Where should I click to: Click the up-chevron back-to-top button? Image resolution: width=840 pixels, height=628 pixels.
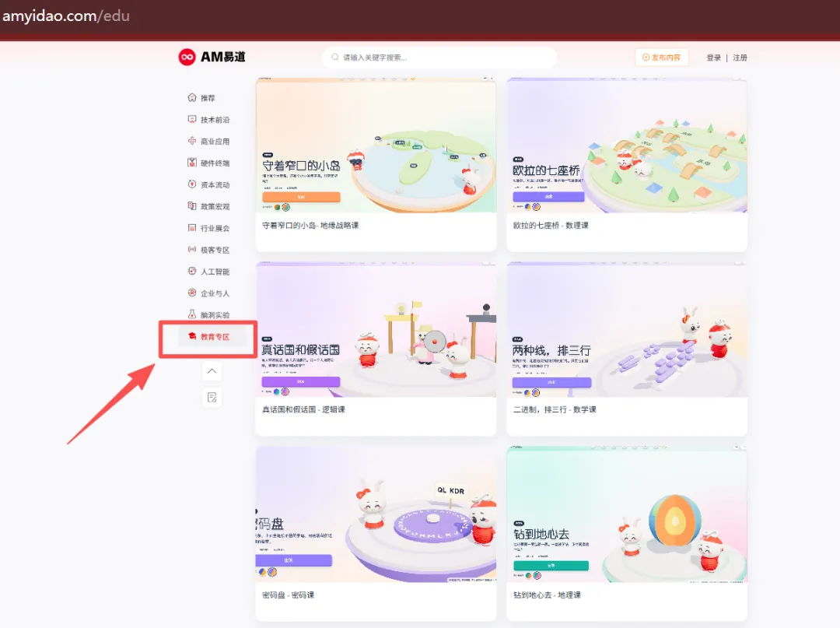pos(212,371)
